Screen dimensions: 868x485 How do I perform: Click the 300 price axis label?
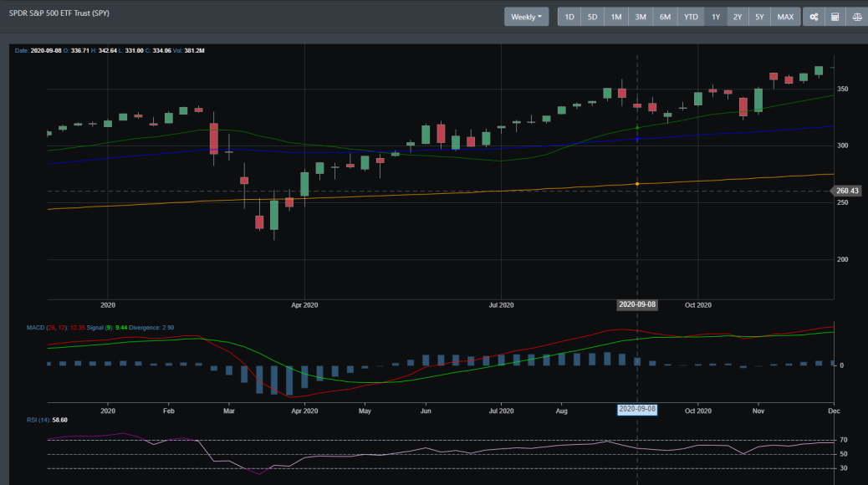[843, 145]
